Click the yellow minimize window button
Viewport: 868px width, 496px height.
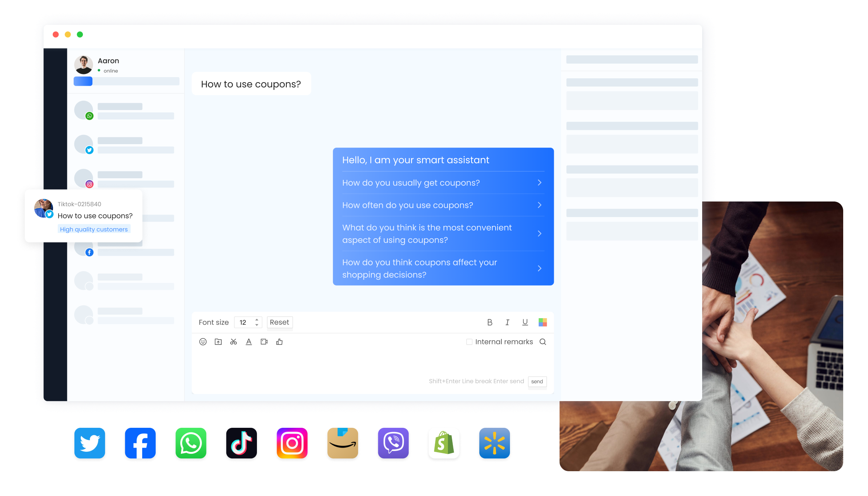tap(68, 34)
